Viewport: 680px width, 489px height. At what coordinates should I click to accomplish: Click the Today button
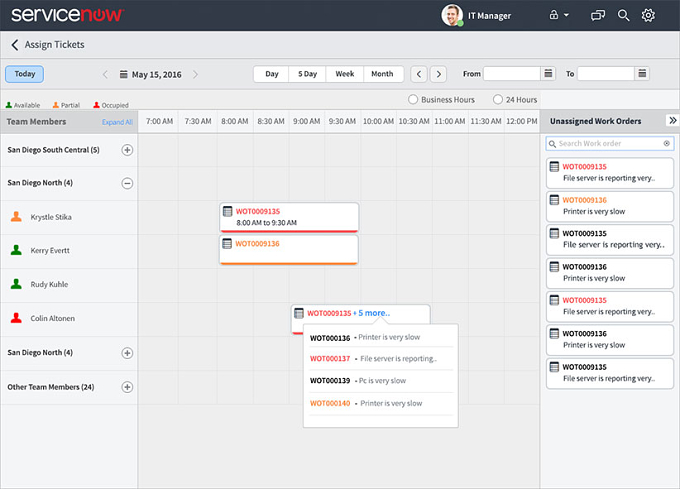pyautogui.click(x=25, y=74)
